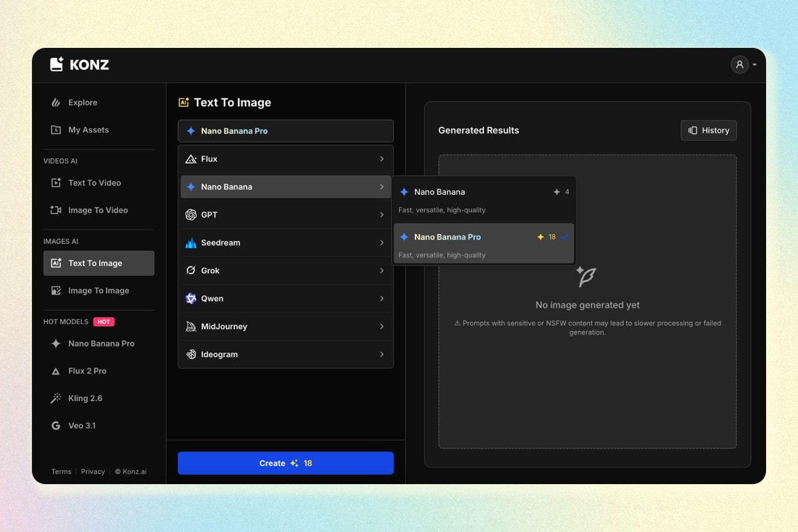Open the Terms link

point(61,471)
